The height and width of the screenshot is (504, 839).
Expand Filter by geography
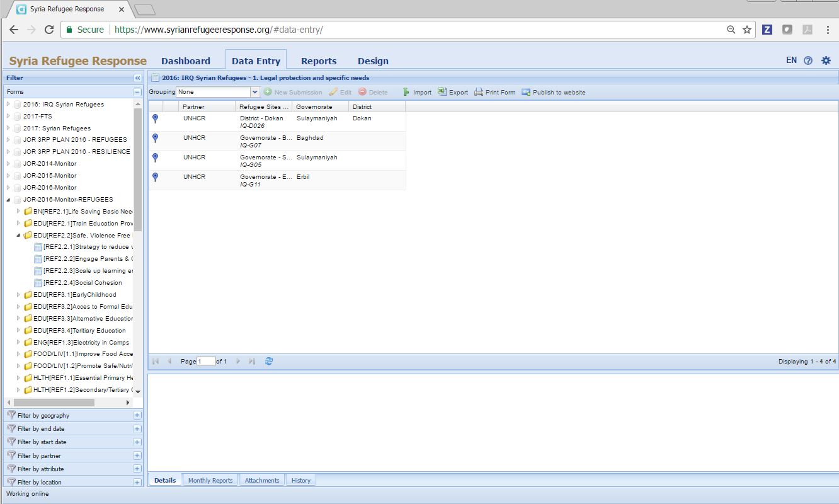[137, 415]
